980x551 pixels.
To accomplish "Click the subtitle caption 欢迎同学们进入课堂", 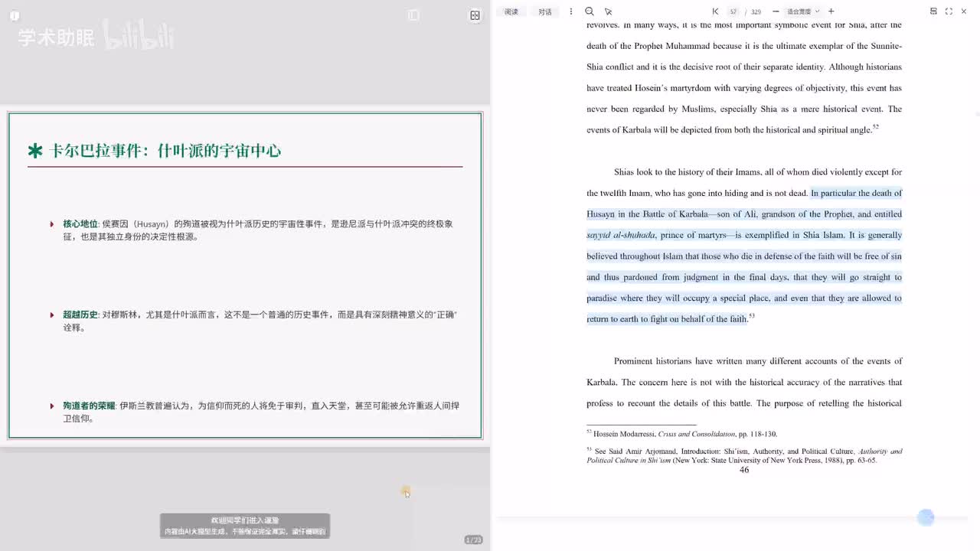I will click(245, 520).
